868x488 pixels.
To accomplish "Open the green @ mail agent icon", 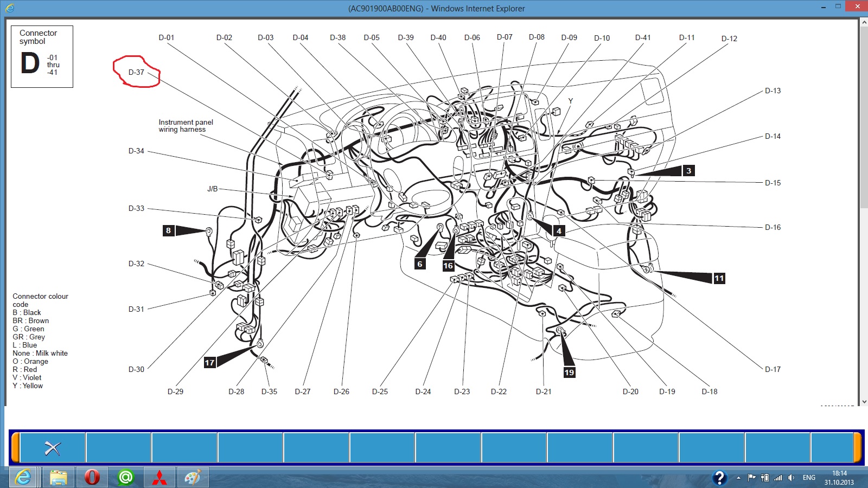I will click(126, 477).
